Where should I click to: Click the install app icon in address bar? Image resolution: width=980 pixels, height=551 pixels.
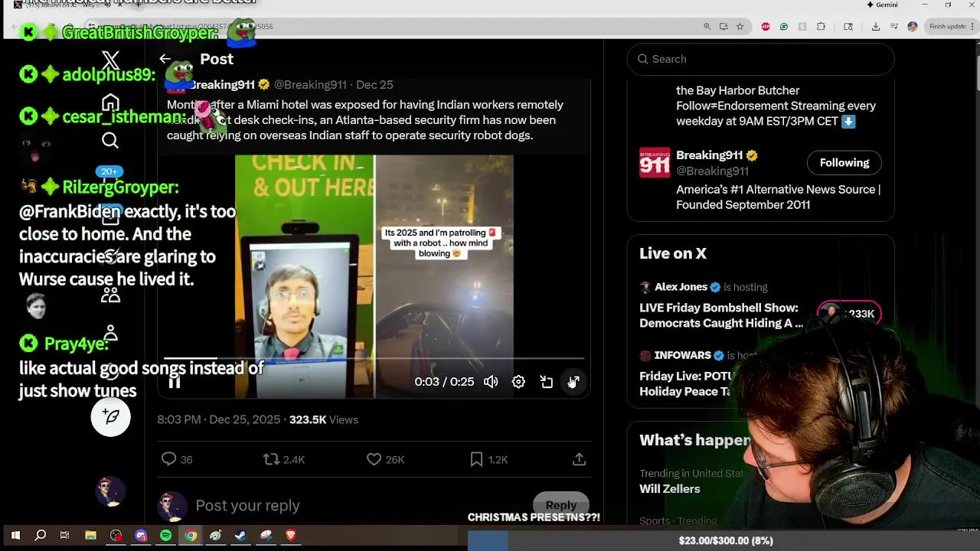click(x=724, y=26)
